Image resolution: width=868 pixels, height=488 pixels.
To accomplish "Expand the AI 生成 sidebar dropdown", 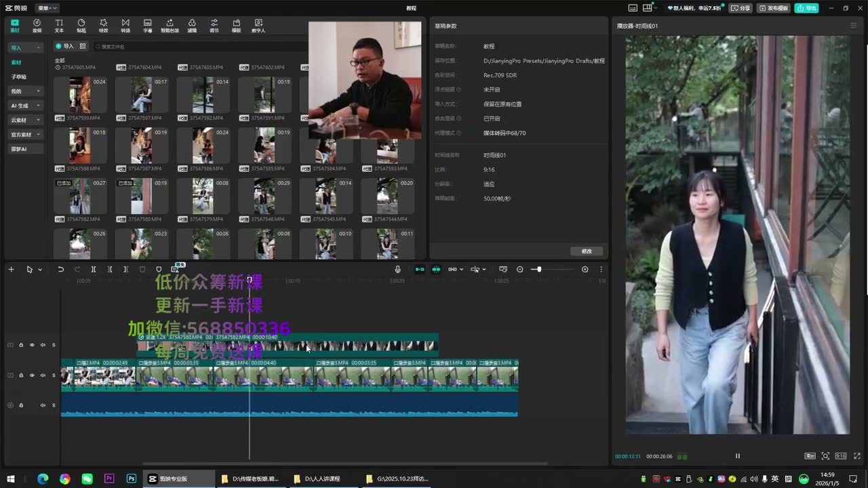I will click(x=26, y=106).
